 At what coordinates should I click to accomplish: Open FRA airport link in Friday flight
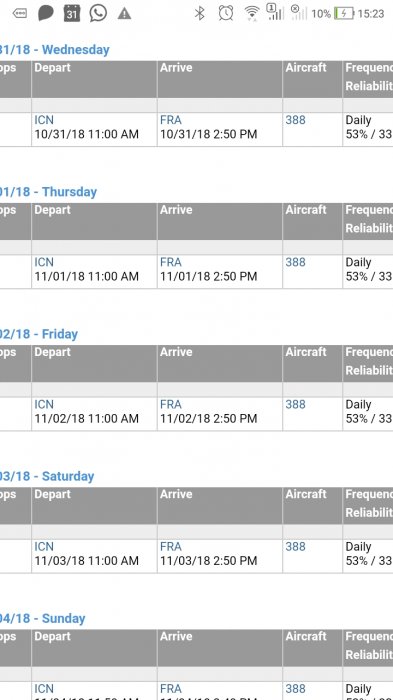(x=171, y=404)
